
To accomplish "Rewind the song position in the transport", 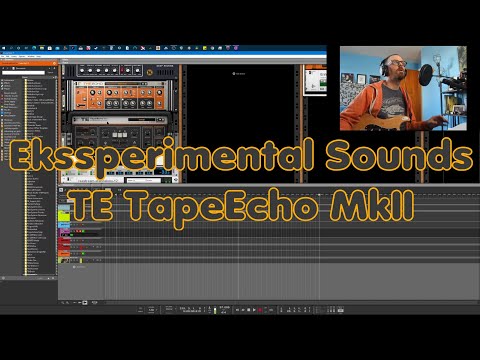I will point(237,310).
